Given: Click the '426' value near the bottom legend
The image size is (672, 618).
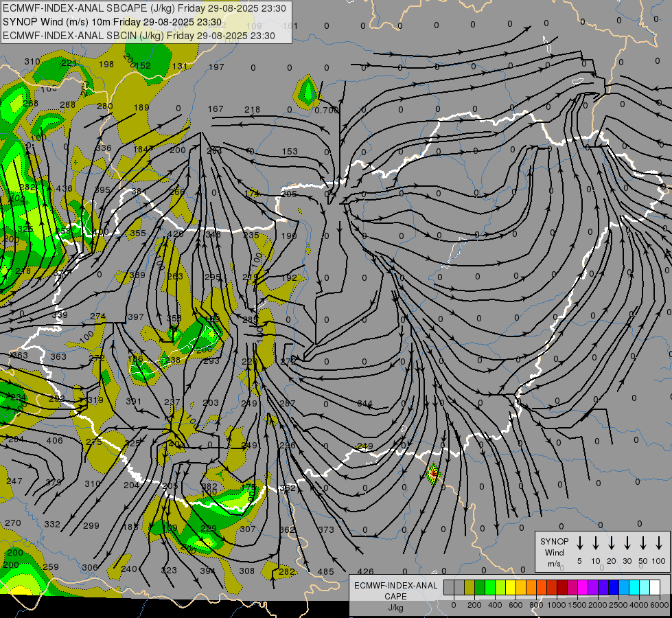Looking at the screenshot, I should 365,572.
